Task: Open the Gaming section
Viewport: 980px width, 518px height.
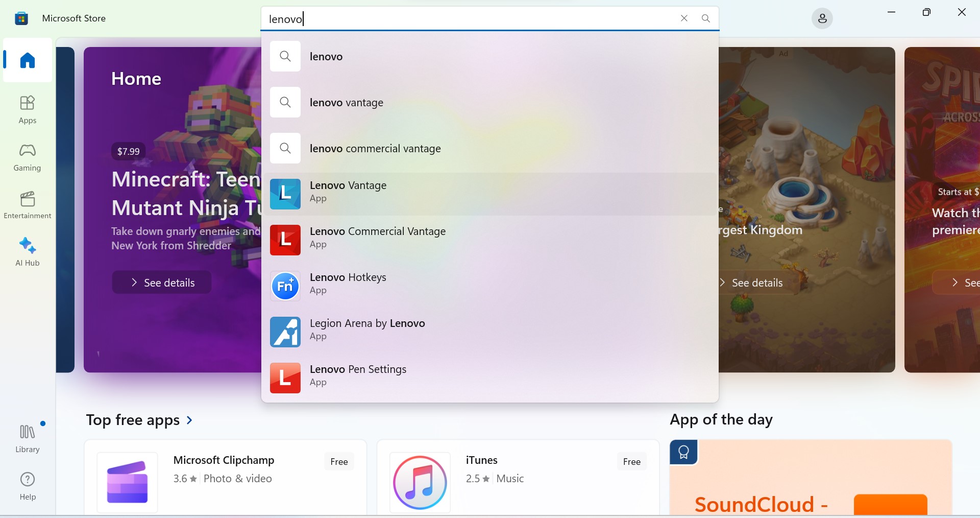Action: (28, 157)
